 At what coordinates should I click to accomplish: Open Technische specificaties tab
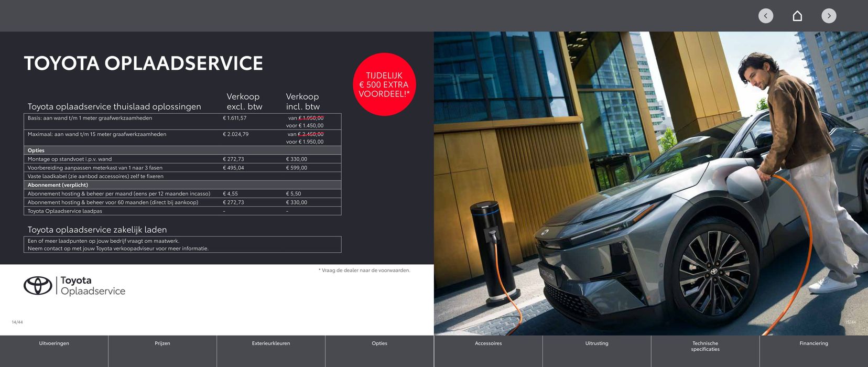pyautogui.click(x=705, y=346)
